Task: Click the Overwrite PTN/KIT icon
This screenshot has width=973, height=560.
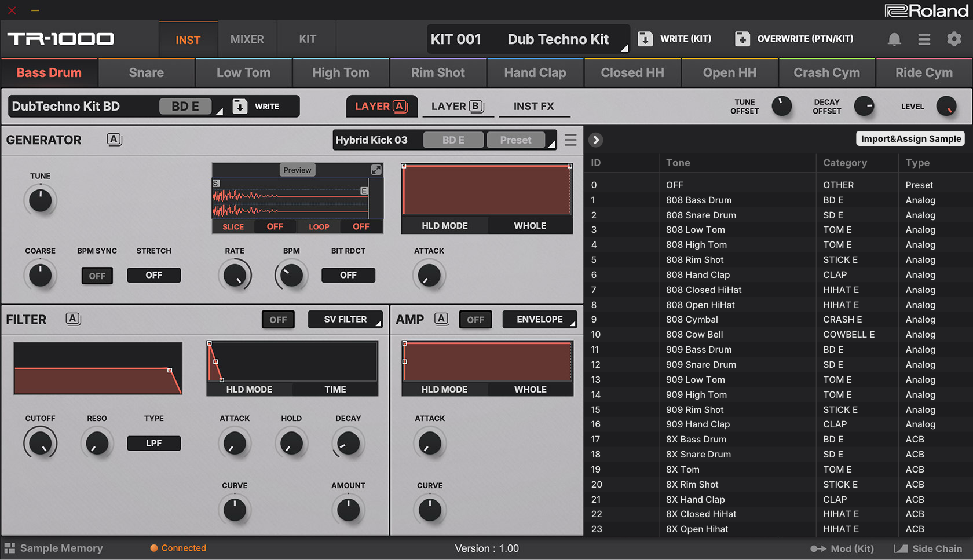Action: pyautogui.click(x=742, y=39)
